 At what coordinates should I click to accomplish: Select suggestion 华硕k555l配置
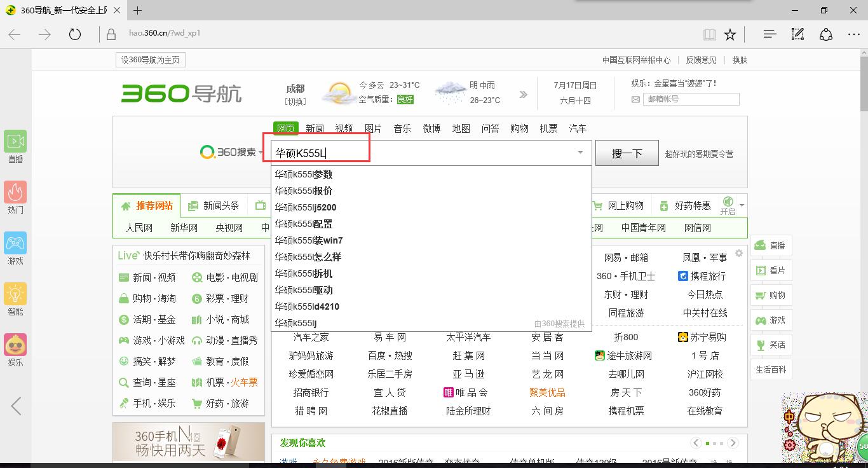[x=431, y=224]
